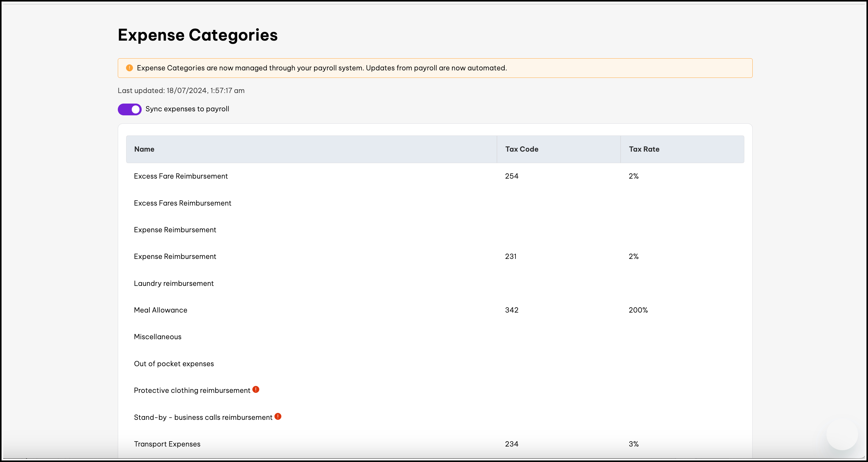Select the Excess Fares Reimbursement row
Viewport: 868px width, 462px height.
[182, 203]
